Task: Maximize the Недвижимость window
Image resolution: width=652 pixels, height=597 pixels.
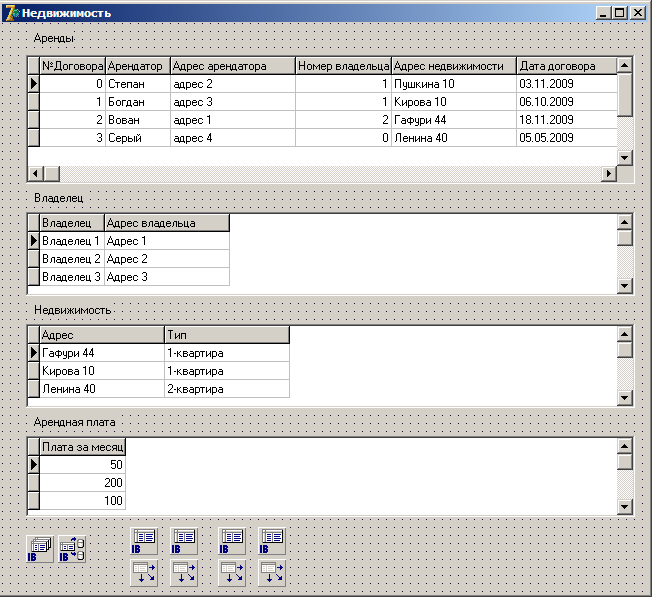Action: pyautogui.click(x=620, y=13)
